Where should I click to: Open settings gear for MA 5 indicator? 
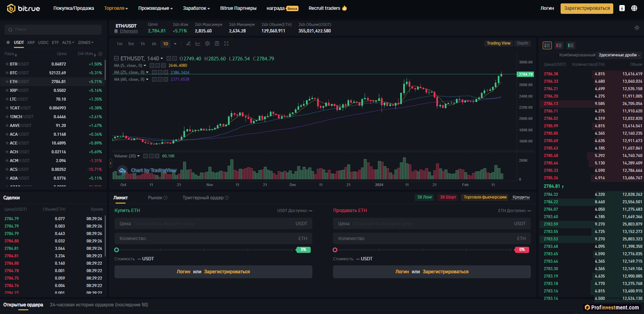tap(158, 66)
